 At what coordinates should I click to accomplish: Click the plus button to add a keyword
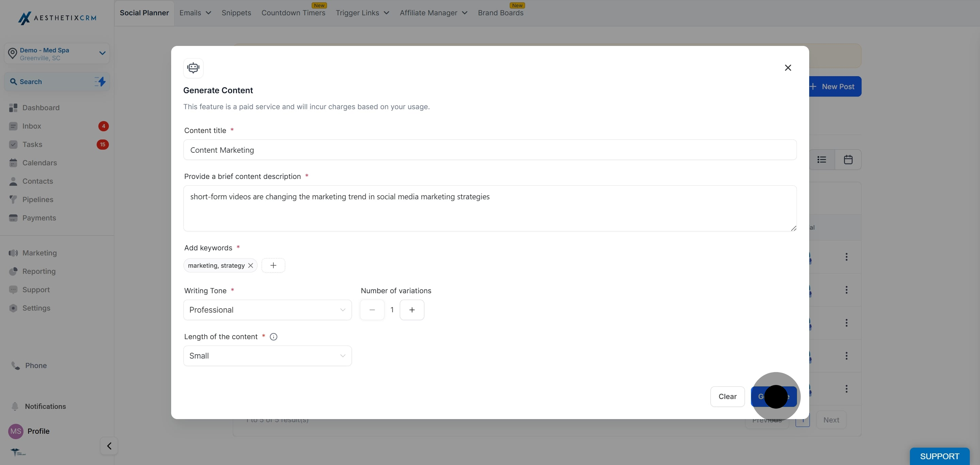[273, 265]
